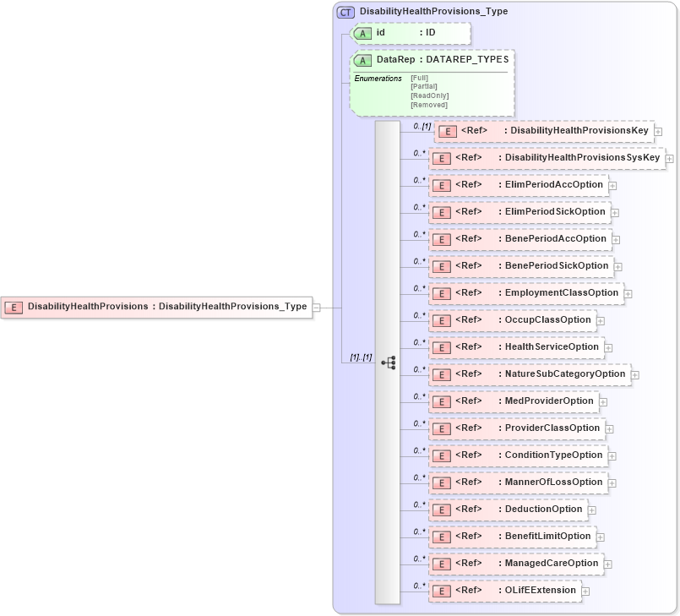Image resolution: width=680 pixels, height=616 pixels.
Task: Click the 0..[1] cardinality label above DisabilityHealthProvisionsKey
Action: pos(421,124)
